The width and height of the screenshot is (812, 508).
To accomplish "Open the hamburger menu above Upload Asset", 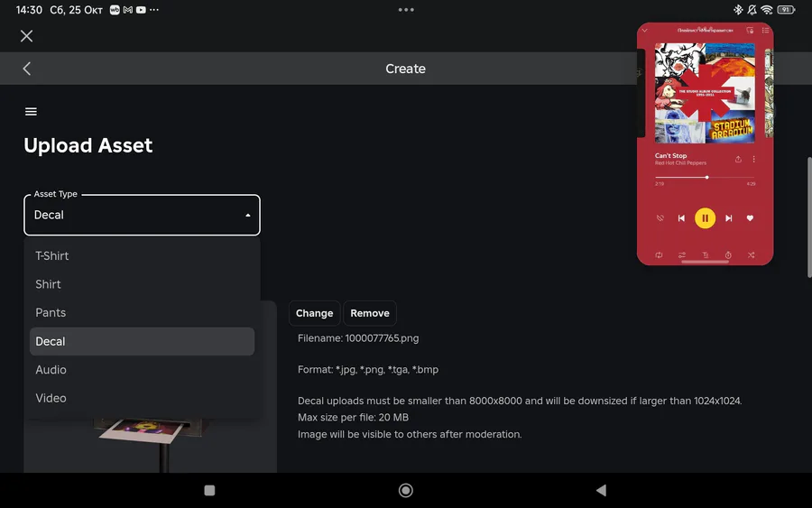I will 31,111.
